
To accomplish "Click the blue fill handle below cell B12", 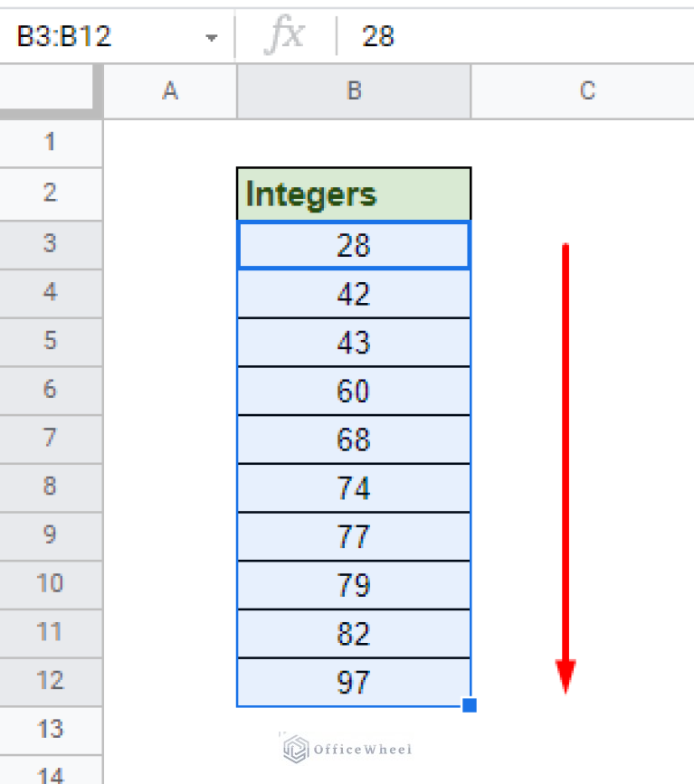I will click(x=469, y=705).
